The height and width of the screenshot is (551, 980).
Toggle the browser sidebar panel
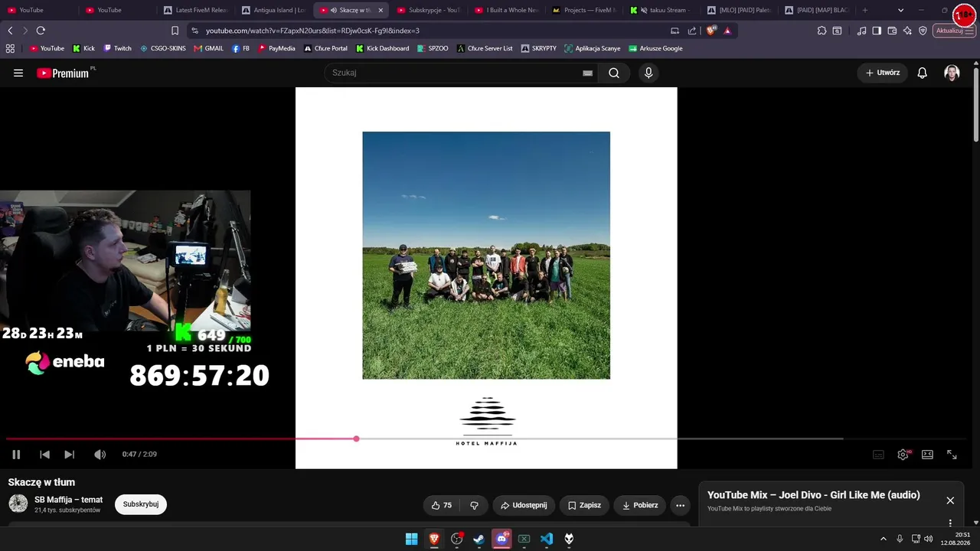tap(877, 31)
